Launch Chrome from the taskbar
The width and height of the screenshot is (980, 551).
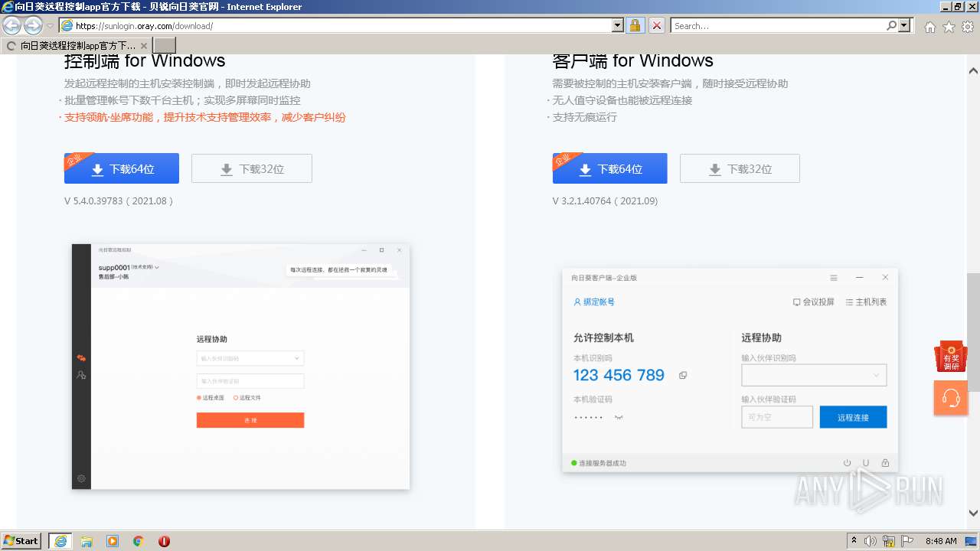click(138, 541)
